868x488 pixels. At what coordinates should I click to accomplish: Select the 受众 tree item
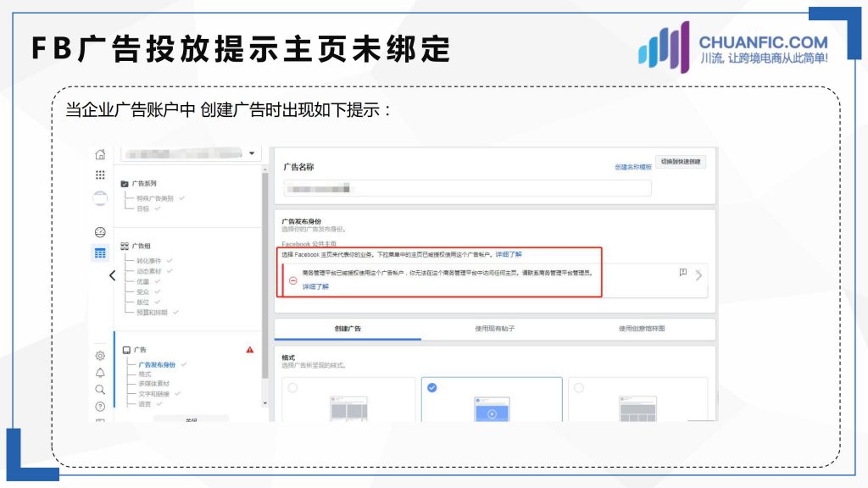point(142,291)
